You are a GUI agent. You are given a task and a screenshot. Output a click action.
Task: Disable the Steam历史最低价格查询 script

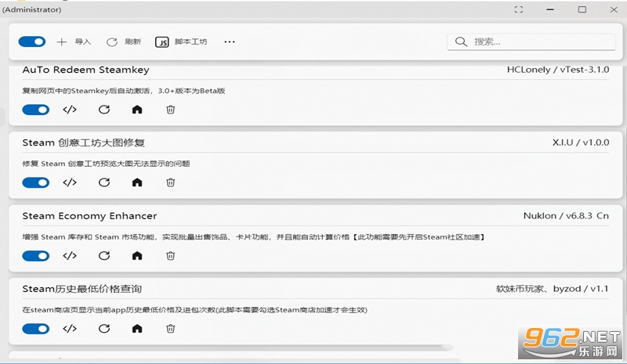[36, 329]
